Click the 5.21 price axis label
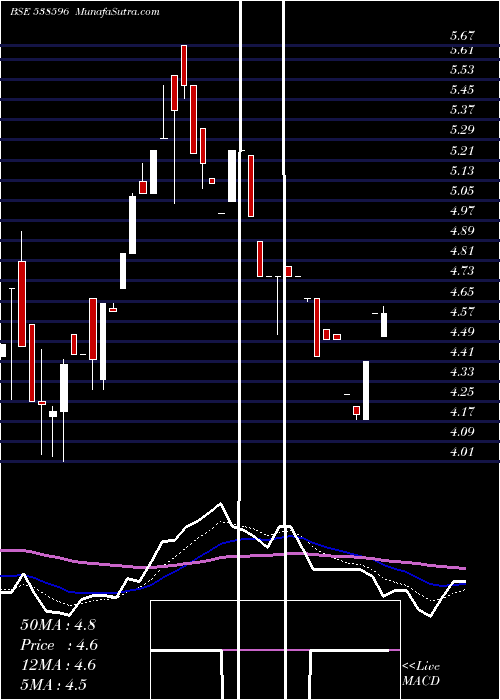 [x=462, y=150]
